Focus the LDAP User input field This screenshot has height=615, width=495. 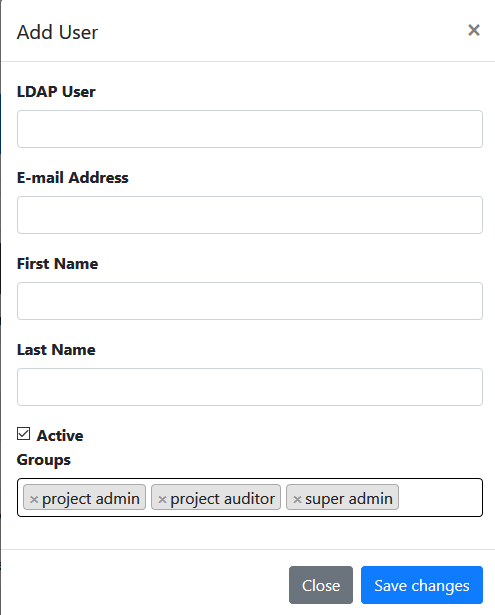point(250,129)
